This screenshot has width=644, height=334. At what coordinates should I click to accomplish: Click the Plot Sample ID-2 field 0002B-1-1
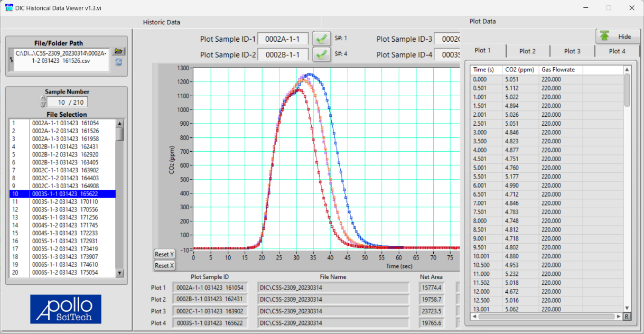coord(283,54)
